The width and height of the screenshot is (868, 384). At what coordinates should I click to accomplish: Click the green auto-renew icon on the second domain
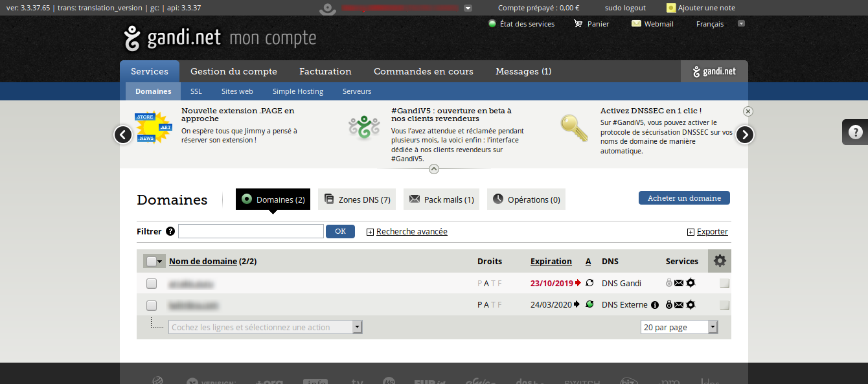[x=589, y=305]
